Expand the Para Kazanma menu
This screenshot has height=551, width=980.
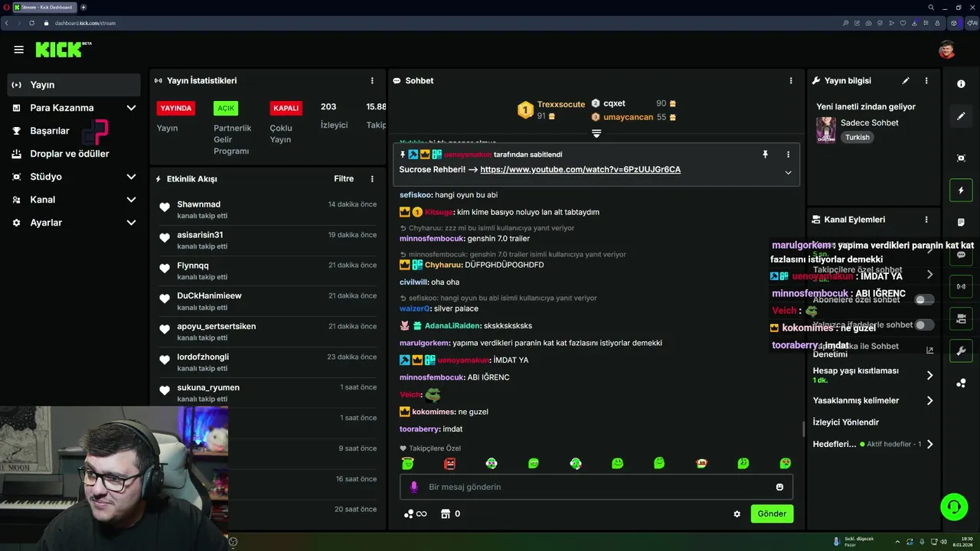coord(131,108)
